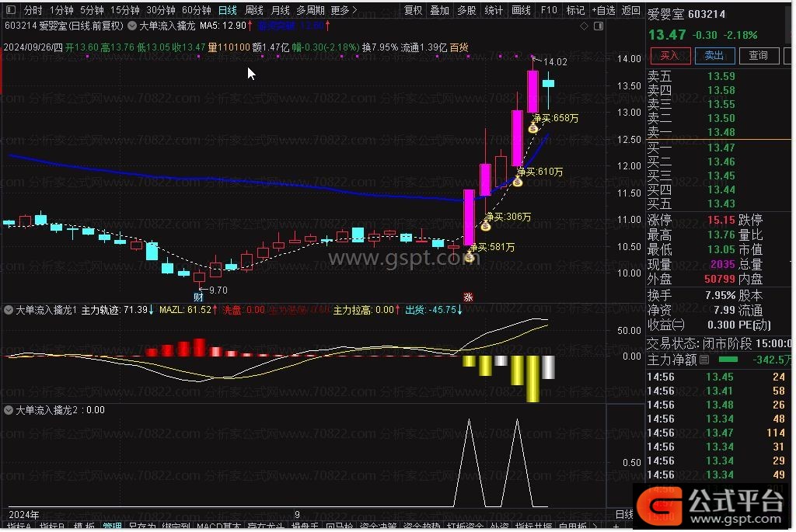Click the 多股 toolbar button
Screen dimensions: 796x532
(466, 10)
